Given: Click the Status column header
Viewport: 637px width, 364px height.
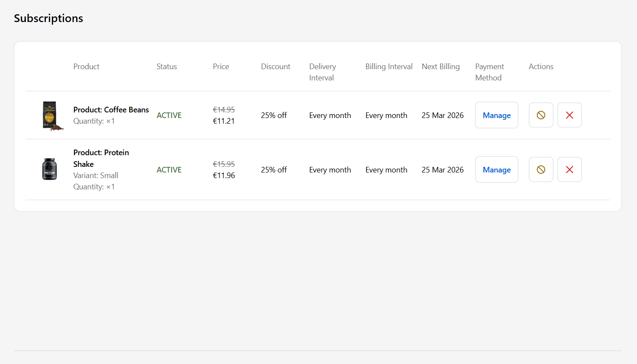Looking at the screenshot, I should coord(167,67).
